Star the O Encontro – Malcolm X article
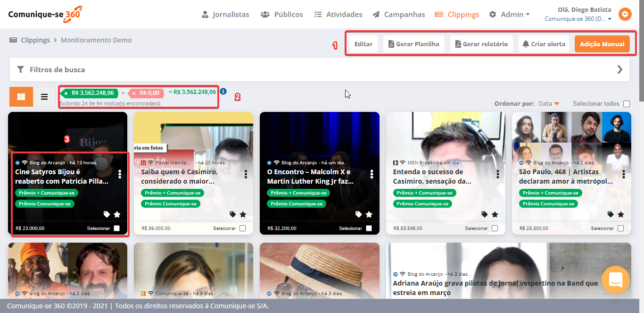 tap(369, 214)
